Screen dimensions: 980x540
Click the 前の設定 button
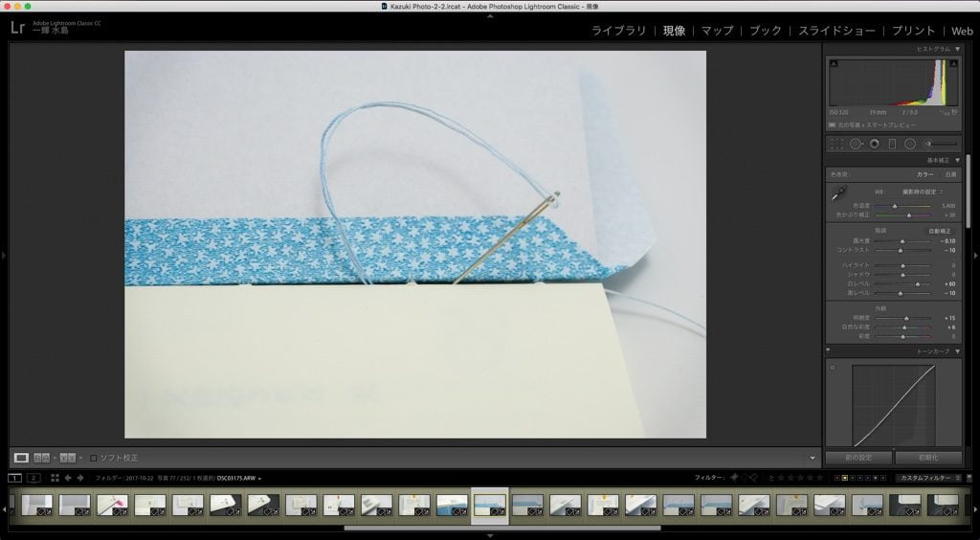click(858, 458)
